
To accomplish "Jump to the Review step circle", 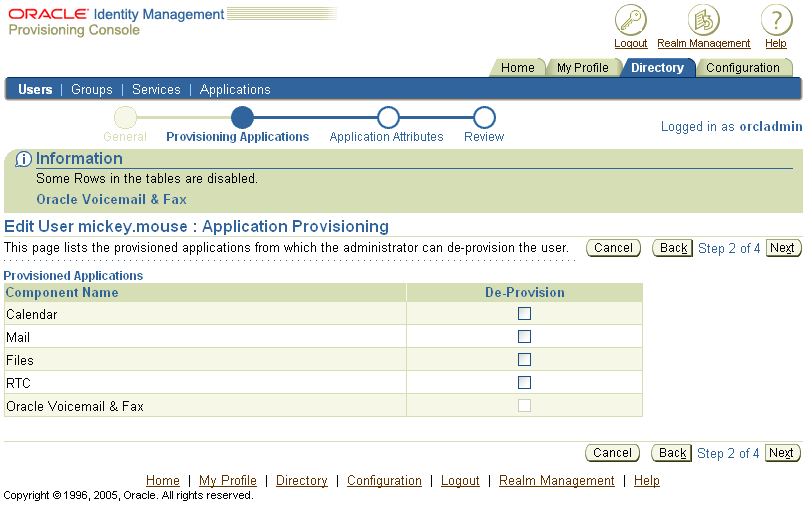I will (x=484, y=118).
